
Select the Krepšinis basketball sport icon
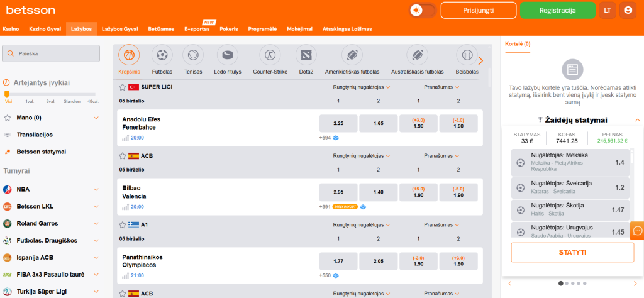[129, 55]
